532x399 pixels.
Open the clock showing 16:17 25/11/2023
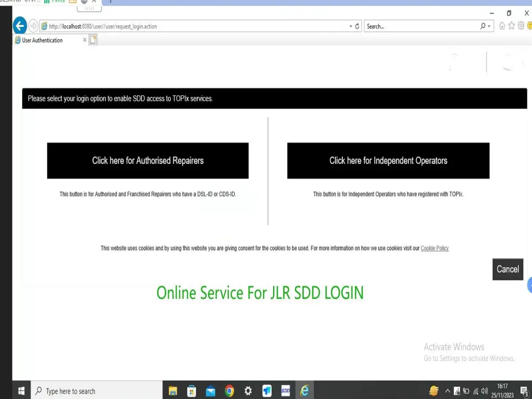click(x=502, y=391)
